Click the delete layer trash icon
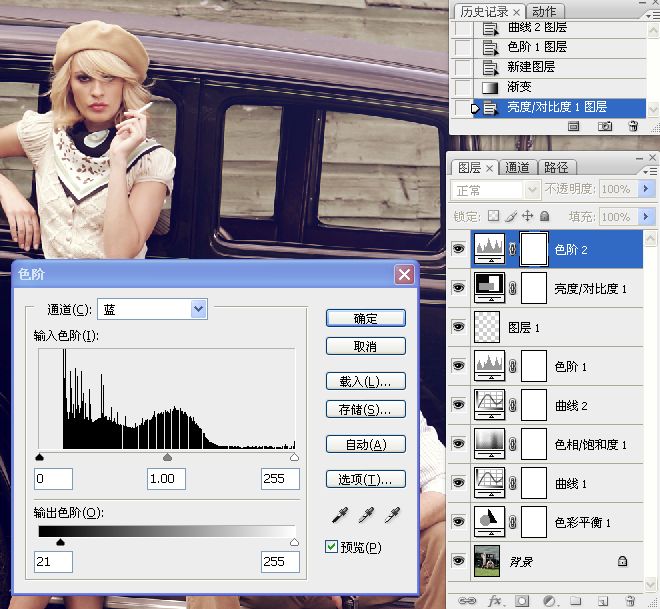Screen dimensions: 660x609 [x=630, y=601]
